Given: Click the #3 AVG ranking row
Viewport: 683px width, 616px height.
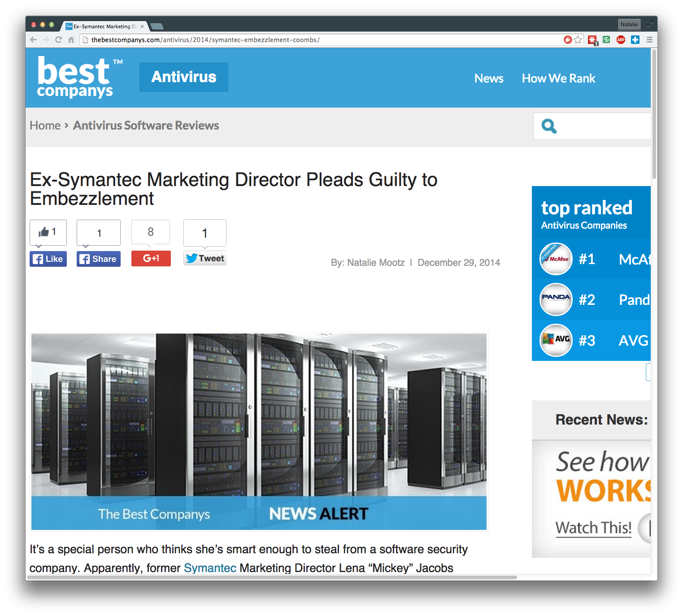Looking at the screenshot, I should (591, 340).
